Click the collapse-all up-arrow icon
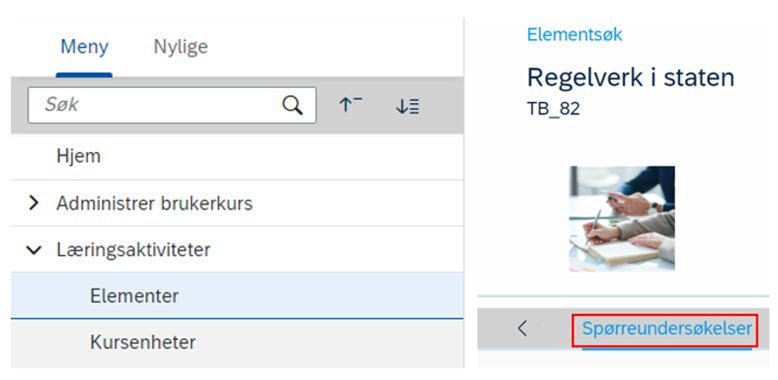The width and height of the screenshot is (778, 380). [350, 105]
